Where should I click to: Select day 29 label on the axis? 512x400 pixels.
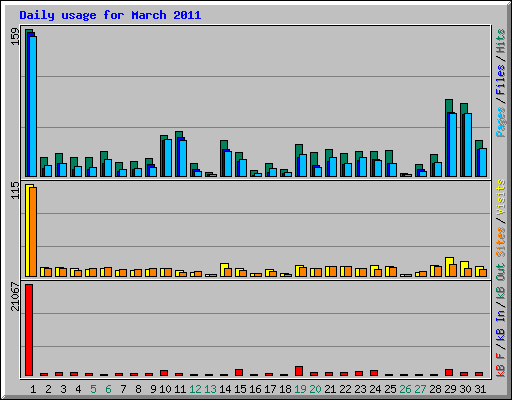click(450, 389)
